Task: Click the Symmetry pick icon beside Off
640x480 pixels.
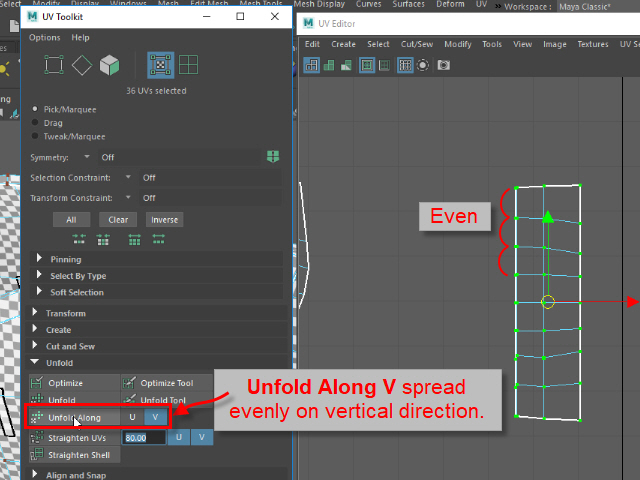Action: pos(272,157)
